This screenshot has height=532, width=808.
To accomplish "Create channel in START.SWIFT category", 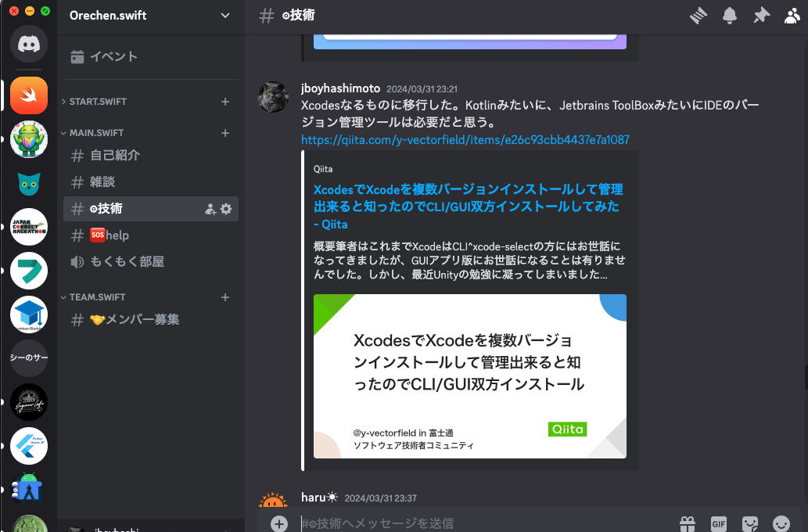I will 225,102.
